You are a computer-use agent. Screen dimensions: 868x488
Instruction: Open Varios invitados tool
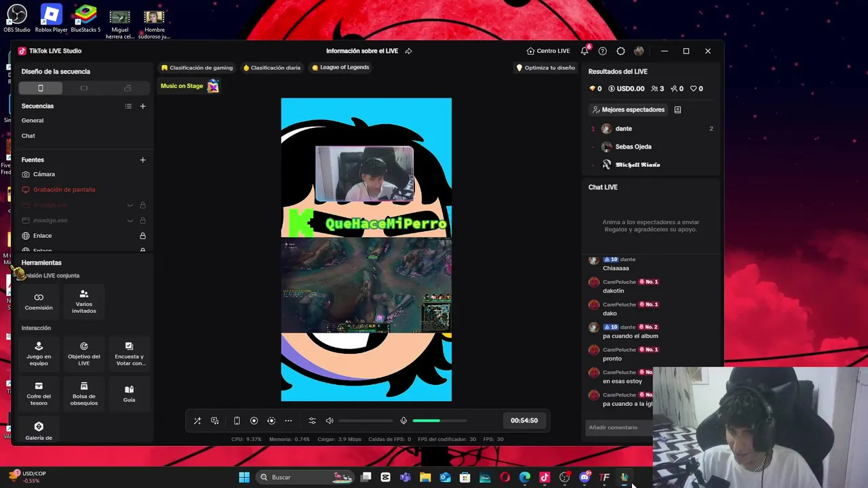pyautogui.click(x=84, y=302)
